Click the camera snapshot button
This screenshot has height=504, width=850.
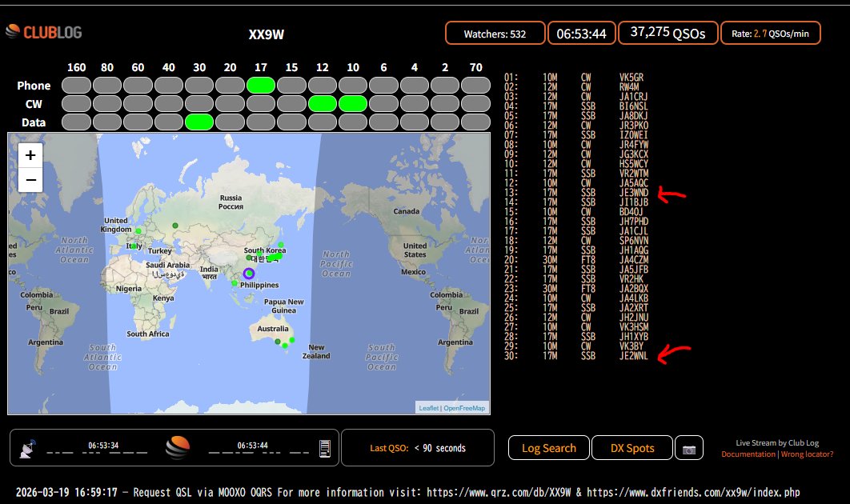(x=689, y=448)
